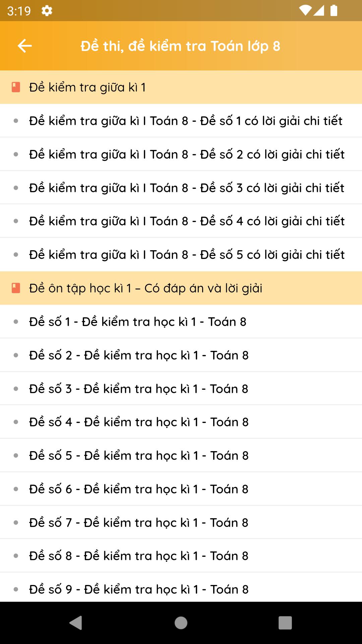The image size is (362, 644).
Task: Open Đề số 1 - Đề kiểm tra học kì 1
Action: (137, 322)
